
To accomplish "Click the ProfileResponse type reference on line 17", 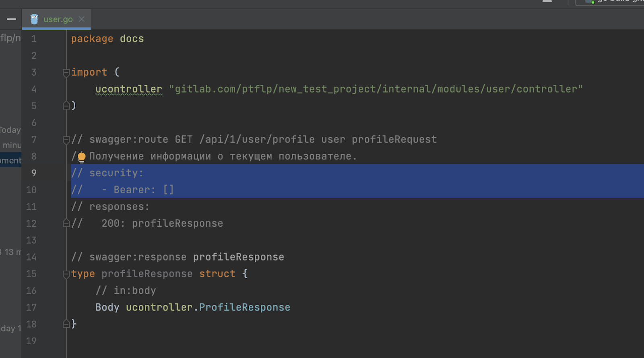I will click(x=244, y=308).
